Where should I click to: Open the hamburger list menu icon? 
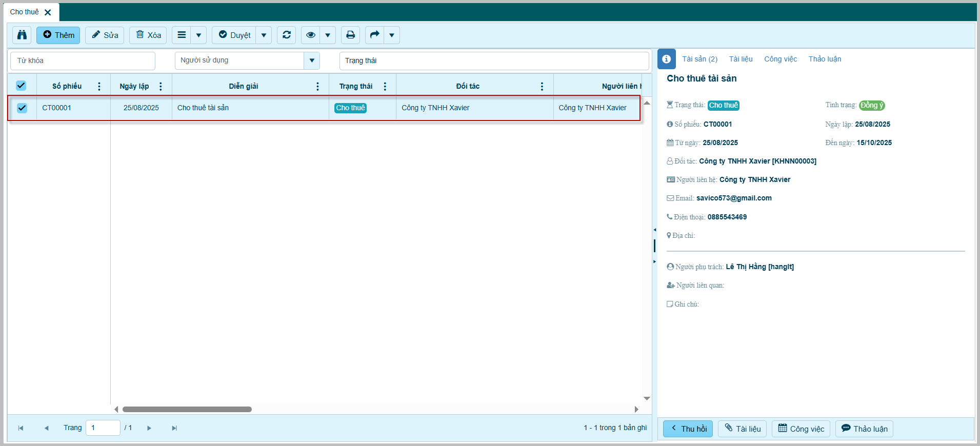182,35
